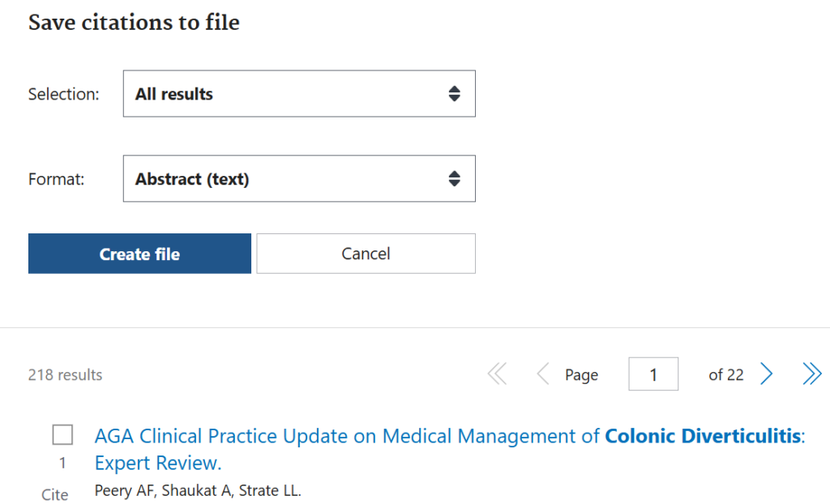Open the Selection dropdown showing All results
This screenshot has height=504, width=830.
299,94
